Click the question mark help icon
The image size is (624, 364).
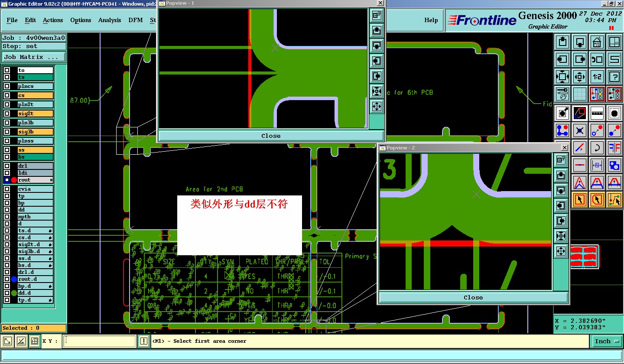pos(614,77)
